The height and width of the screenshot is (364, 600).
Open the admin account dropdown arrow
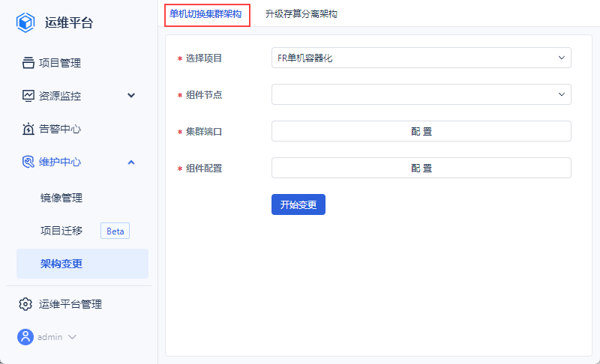pyautogui.click(x=73, y=337)
